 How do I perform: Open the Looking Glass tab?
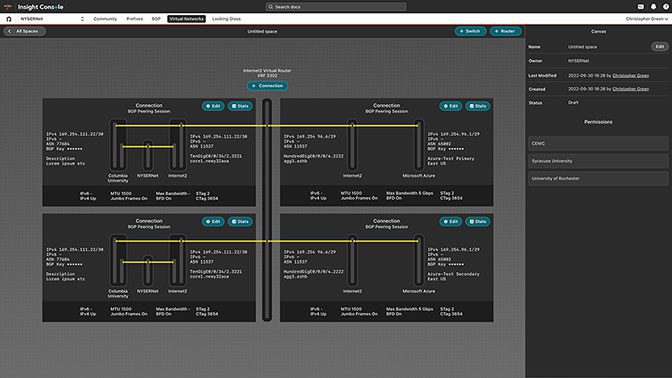[x=226, y=19]
